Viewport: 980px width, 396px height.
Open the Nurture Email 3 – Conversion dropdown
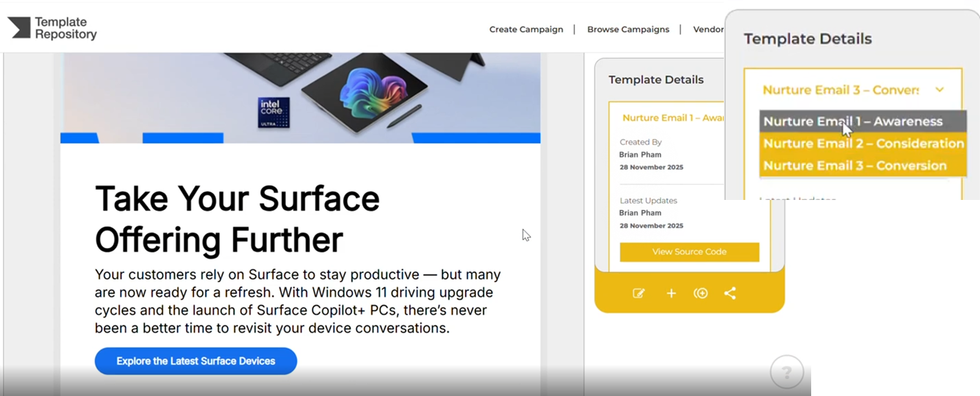point(853,90)
